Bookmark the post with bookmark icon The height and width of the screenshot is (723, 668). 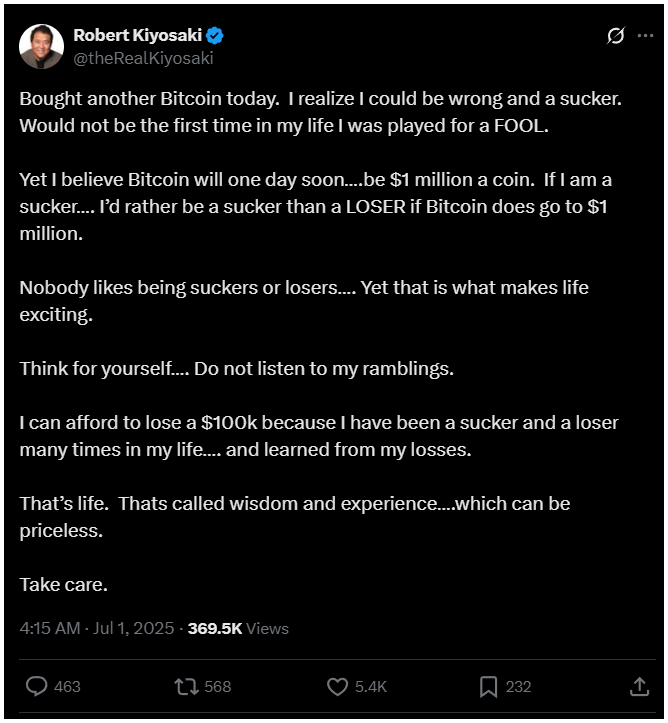click(489, 687)
